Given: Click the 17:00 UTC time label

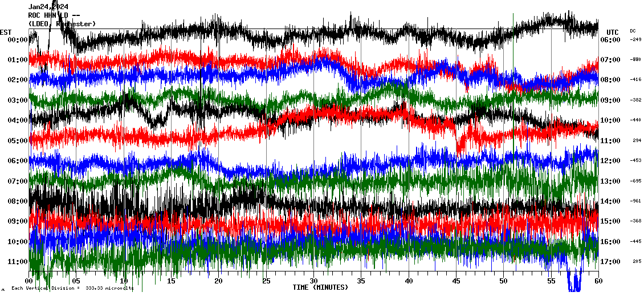Looking at the screenshot, I should (610, 262).
